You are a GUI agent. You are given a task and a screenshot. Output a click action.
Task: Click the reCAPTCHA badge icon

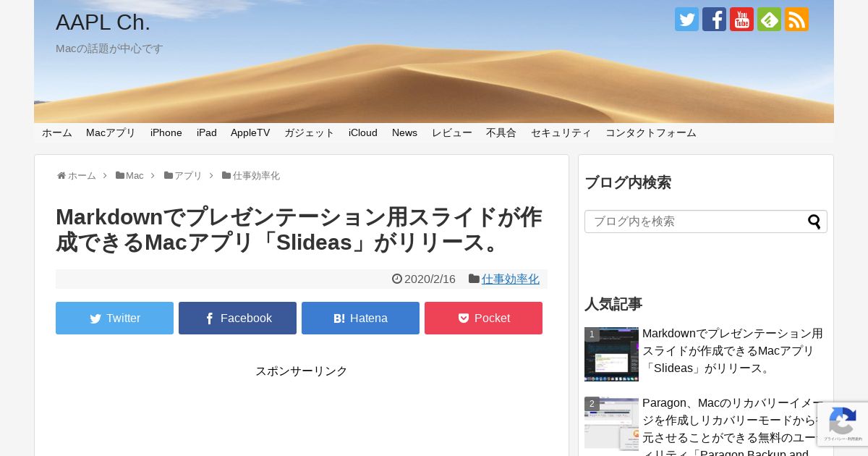[x=842, y=424]
